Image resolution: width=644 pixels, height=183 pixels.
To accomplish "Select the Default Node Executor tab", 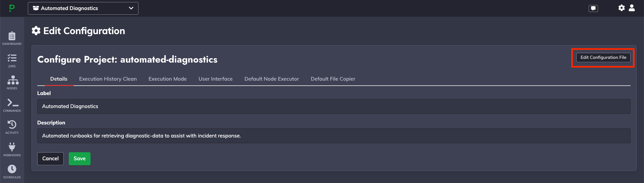I will [272, 79].
